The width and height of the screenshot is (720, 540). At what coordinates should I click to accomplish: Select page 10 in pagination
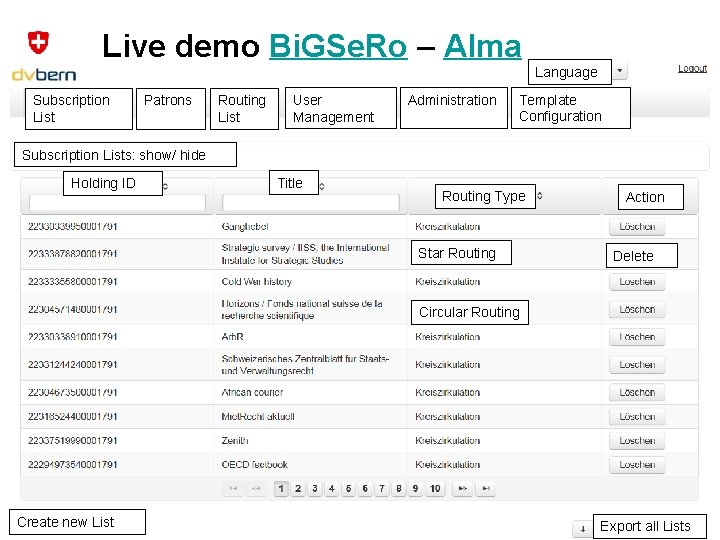(435, 488)
